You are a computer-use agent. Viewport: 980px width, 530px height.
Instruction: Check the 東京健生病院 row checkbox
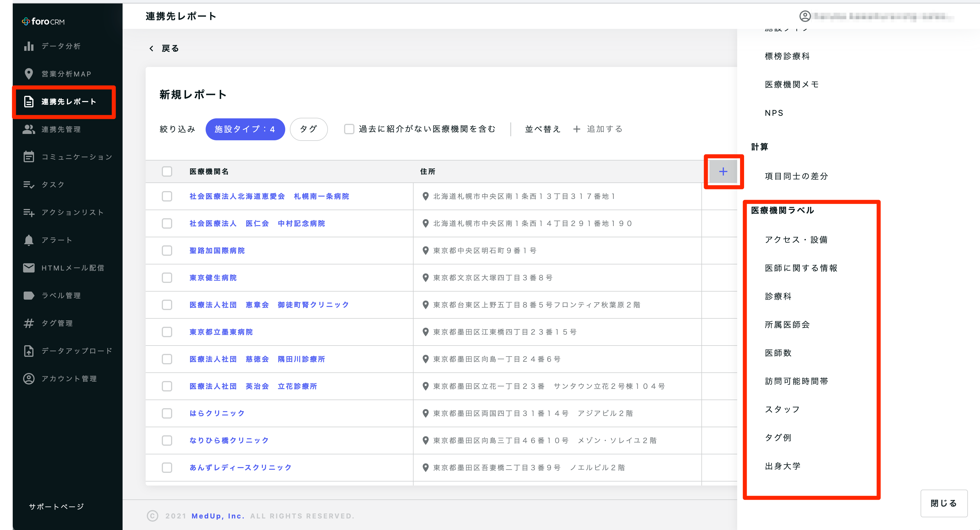coord(167,278)
